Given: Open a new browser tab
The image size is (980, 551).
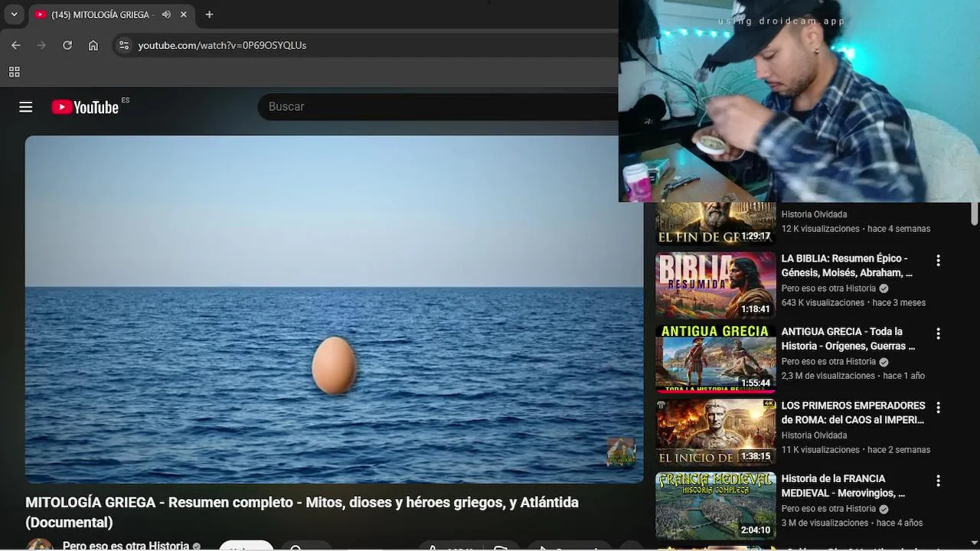Looking at the screenshot, I should tap(209, 15).
